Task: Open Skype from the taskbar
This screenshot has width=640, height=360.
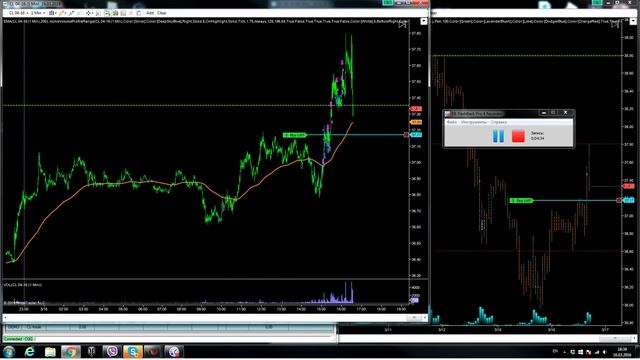Action: 133,351
